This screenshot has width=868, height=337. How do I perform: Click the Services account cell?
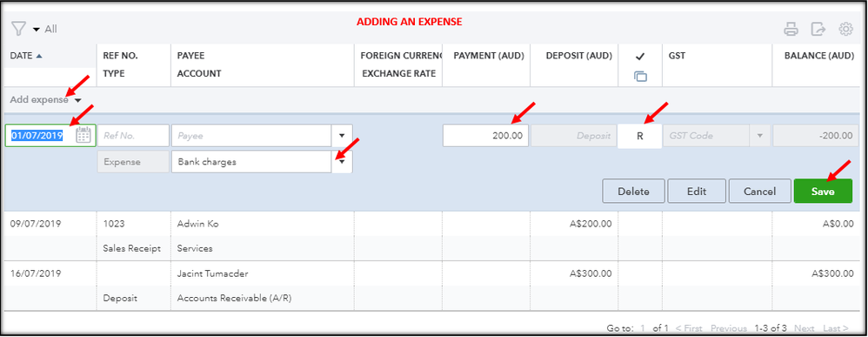pyautogui.click(x=195, y=248)
